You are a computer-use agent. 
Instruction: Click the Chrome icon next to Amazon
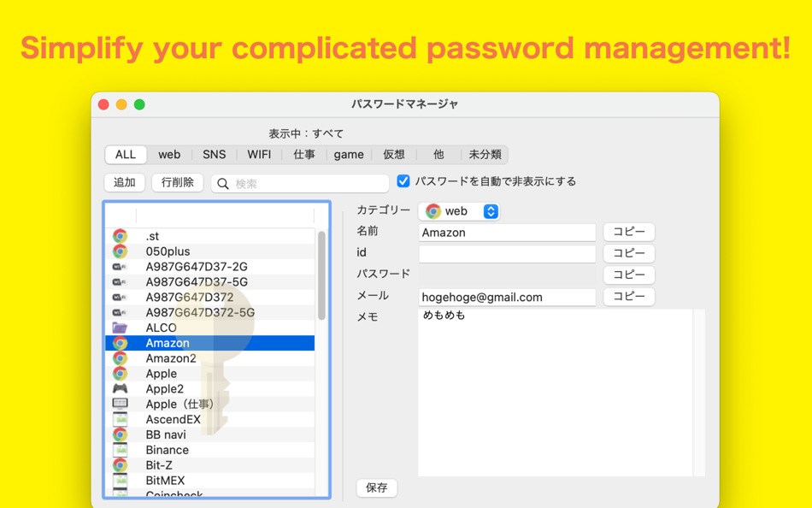tap(121, 343)
